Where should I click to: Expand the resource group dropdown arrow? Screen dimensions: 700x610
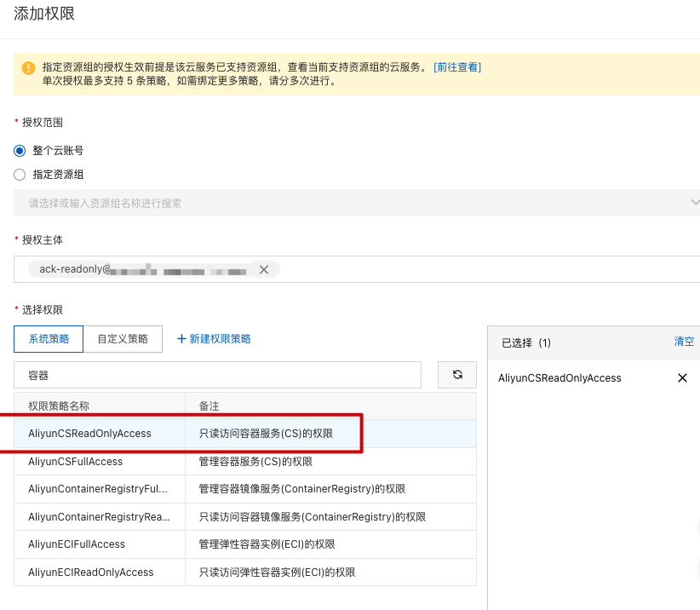(x=695, y=202)
